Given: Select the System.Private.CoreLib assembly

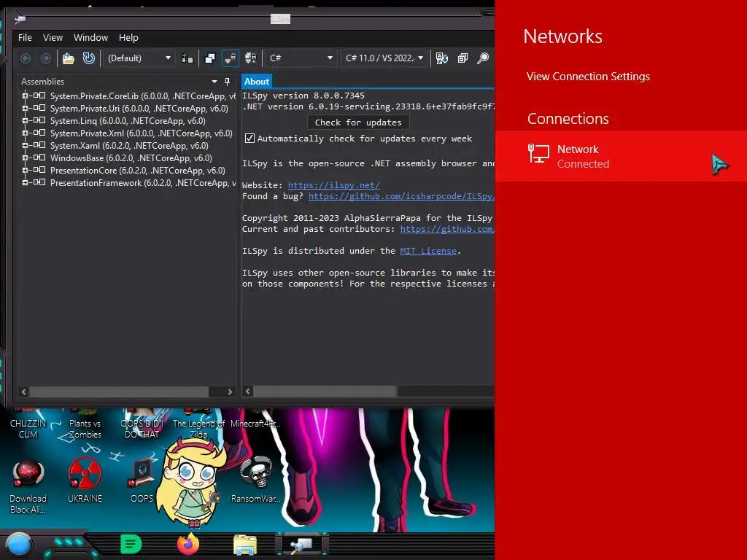Looking at the screenshot, I should (x=142, y=96).
